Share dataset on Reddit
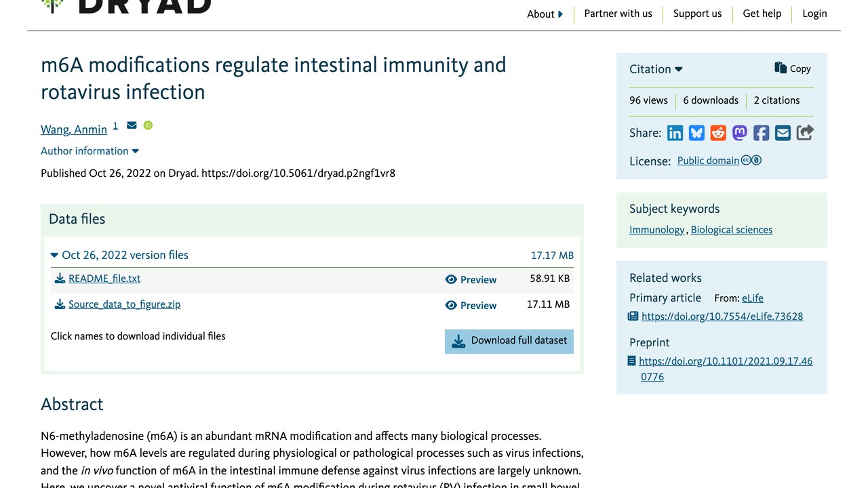868x488 pixels. point(718,133)
